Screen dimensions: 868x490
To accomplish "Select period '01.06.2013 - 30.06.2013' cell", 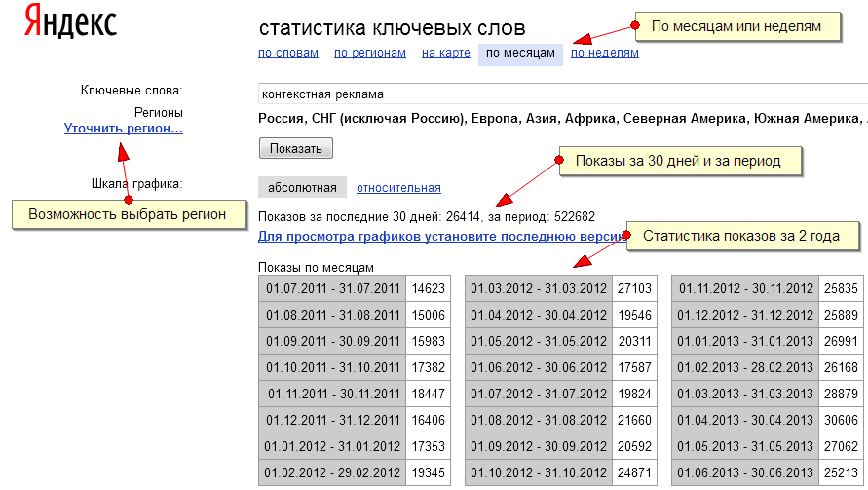I will click(745, 472).
